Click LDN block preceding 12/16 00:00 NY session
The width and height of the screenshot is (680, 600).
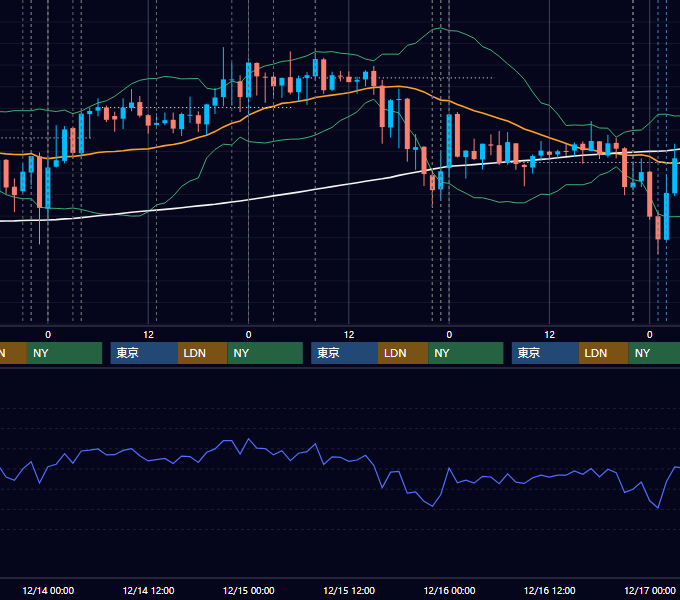tap(403, 353)
